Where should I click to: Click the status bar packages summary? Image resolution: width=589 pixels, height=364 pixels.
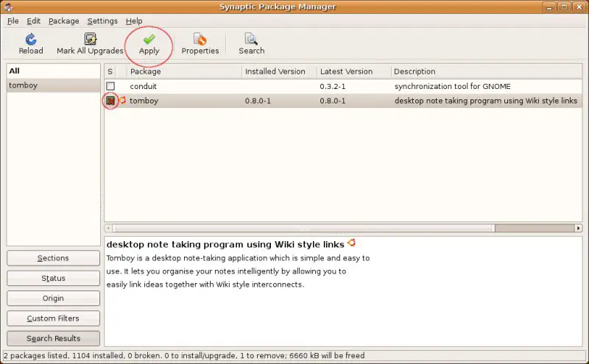pos(184,355)
